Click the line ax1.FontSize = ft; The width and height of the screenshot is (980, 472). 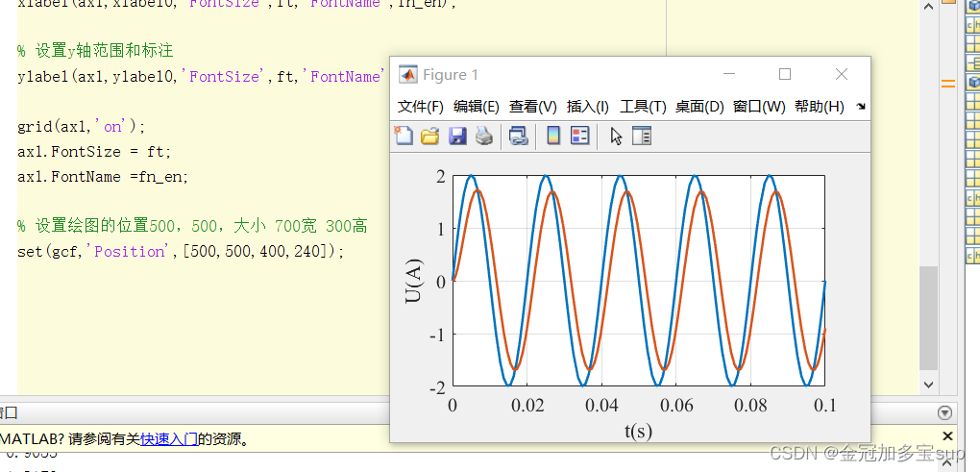(x=94, y=152)
